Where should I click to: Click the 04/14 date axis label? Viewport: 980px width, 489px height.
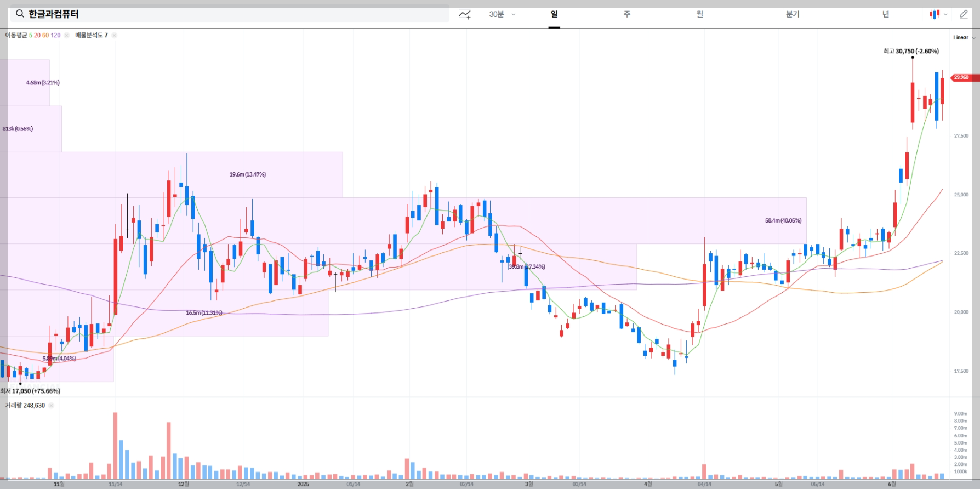click(x=704, y=484)
